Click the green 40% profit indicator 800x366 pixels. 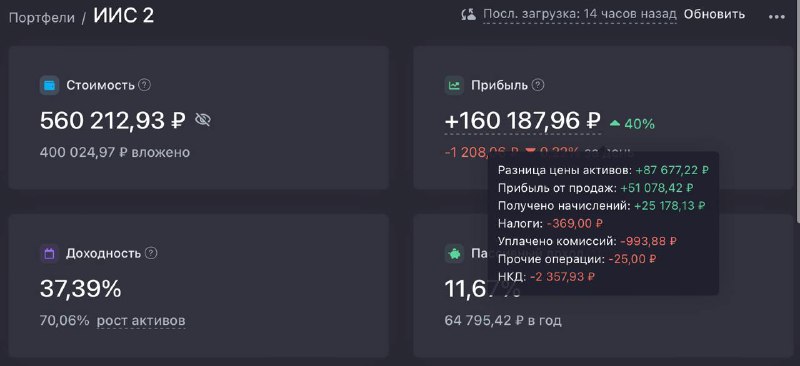pos(633,124)
